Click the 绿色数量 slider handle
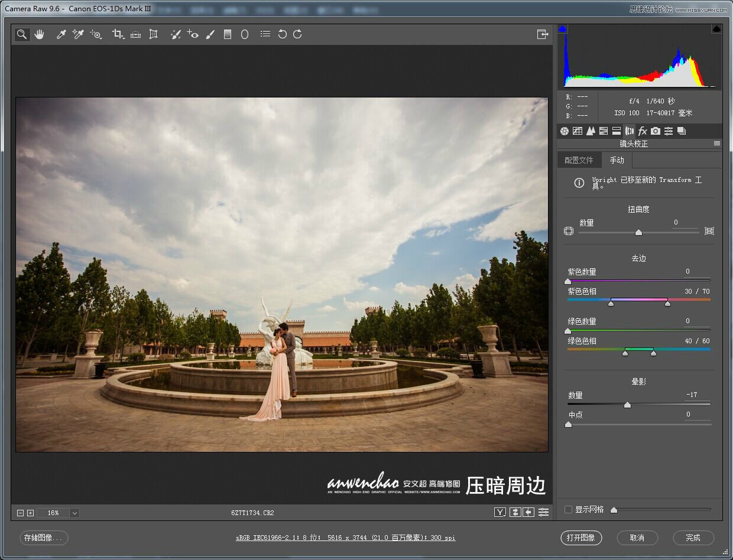The width and height of the screenshot is (733, 560). click(x=568, y=331)
